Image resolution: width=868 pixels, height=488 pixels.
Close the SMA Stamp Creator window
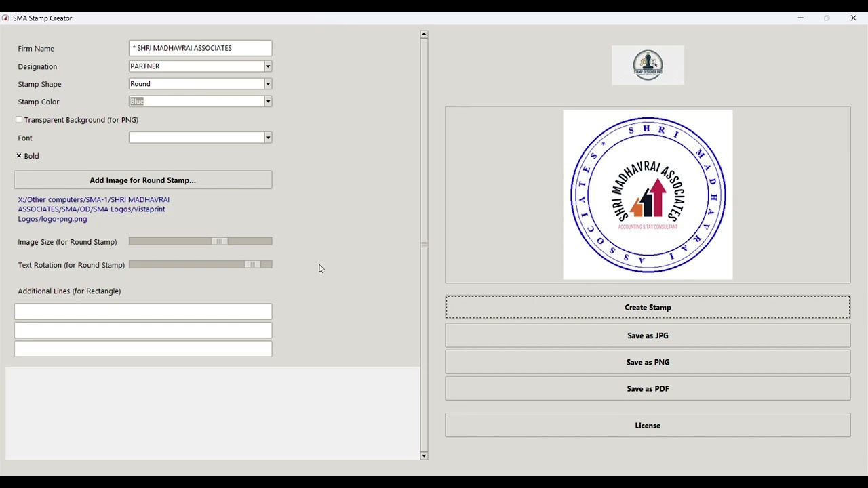click(x=853, y=18)
